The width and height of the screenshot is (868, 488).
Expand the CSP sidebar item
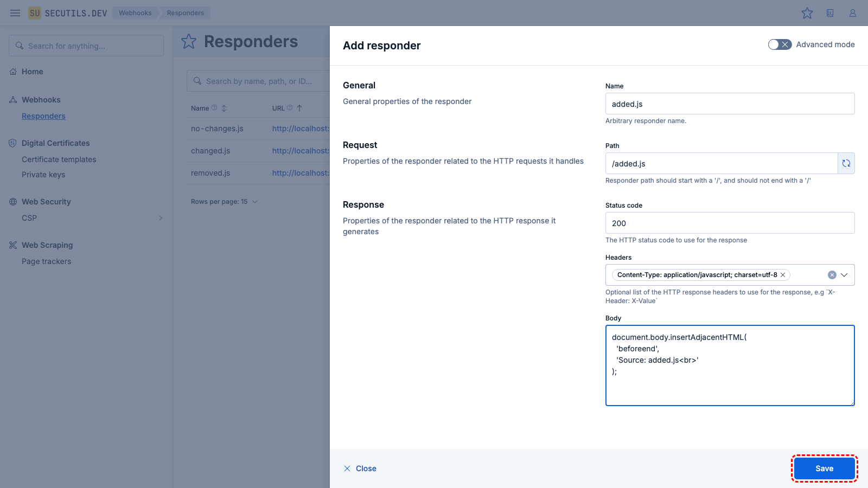[x=160, y=218]
